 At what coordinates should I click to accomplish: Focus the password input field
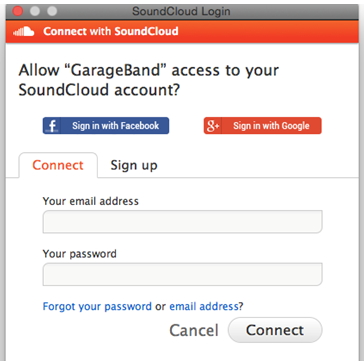182,274
